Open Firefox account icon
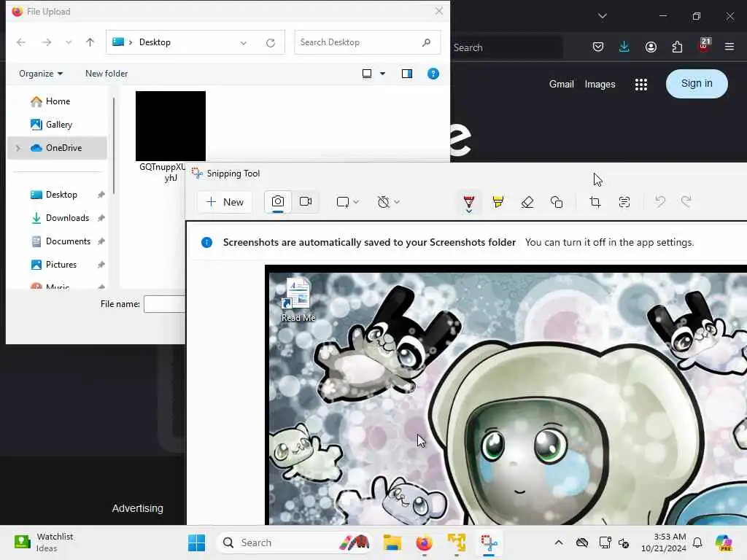Viewport: 747px width, 560px height. 651,47
